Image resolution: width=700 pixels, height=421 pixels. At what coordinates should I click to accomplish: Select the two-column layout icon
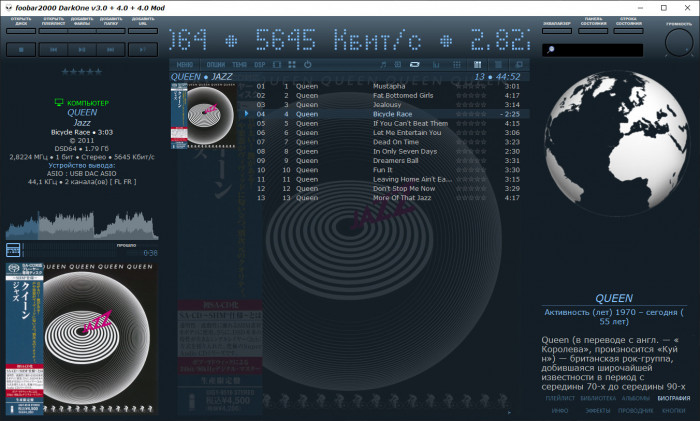477,65
